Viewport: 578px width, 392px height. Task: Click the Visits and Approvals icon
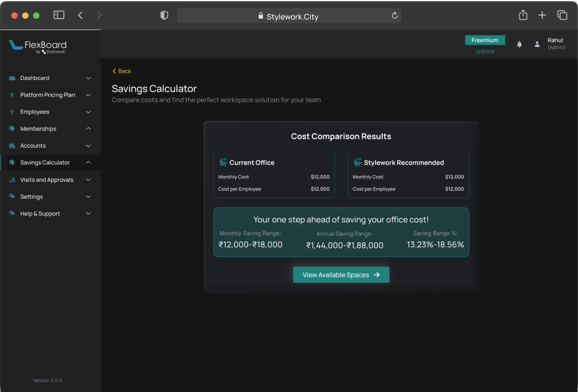12,179
